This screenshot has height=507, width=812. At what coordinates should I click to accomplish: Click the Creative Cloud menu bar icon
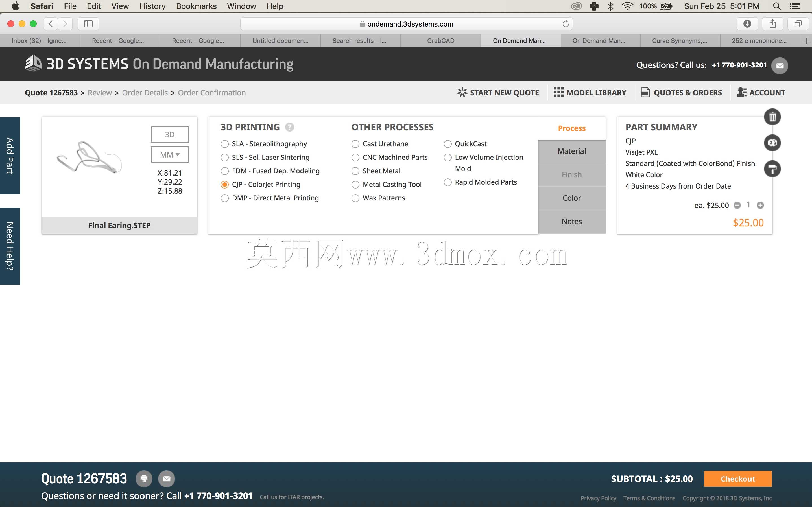click(x=576, y=6)
